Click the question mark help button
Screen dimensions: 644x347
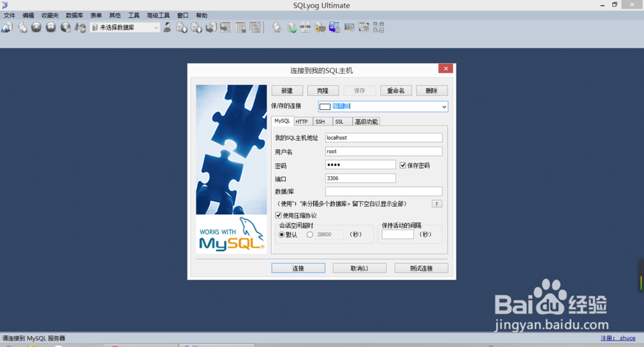click(437, 204)
